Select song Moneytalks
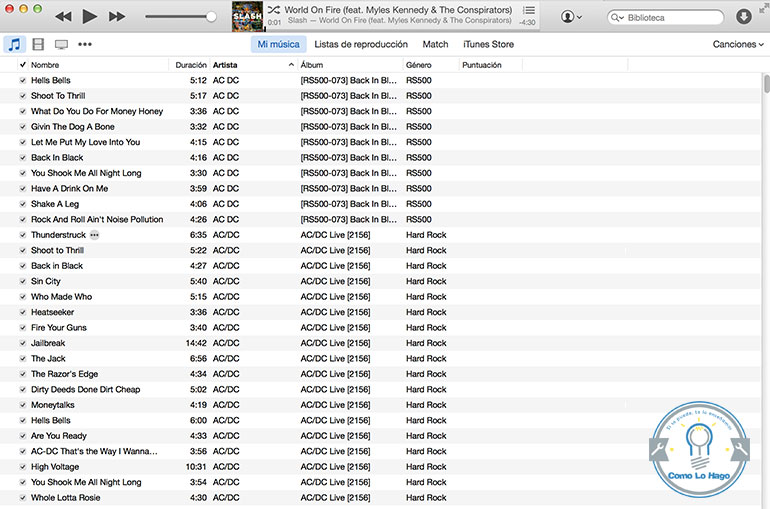 coord(53,405)
